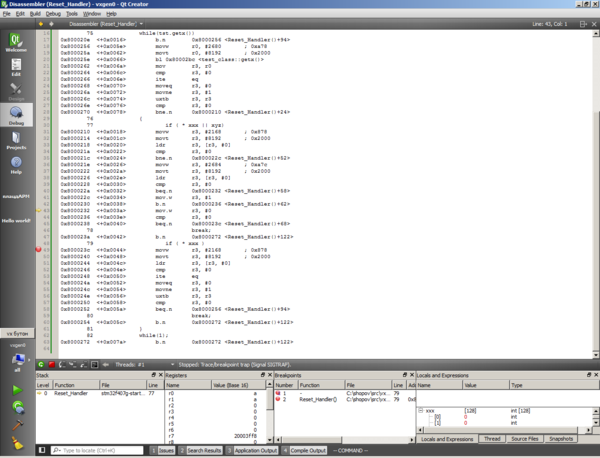Open the Welcome mode

tap(16, 42)
